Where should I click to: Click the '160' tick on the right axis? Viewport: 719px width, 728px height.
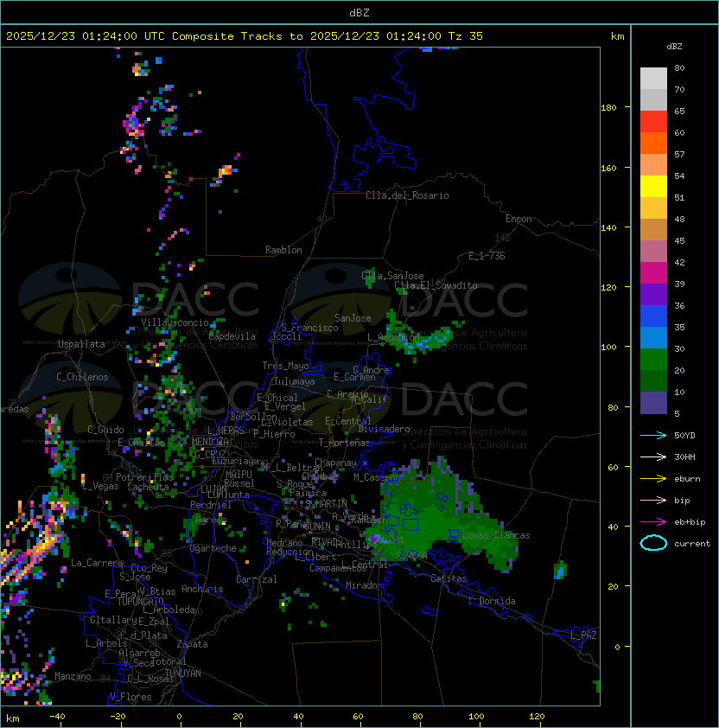pyautogui.click(x=608, y=168)
